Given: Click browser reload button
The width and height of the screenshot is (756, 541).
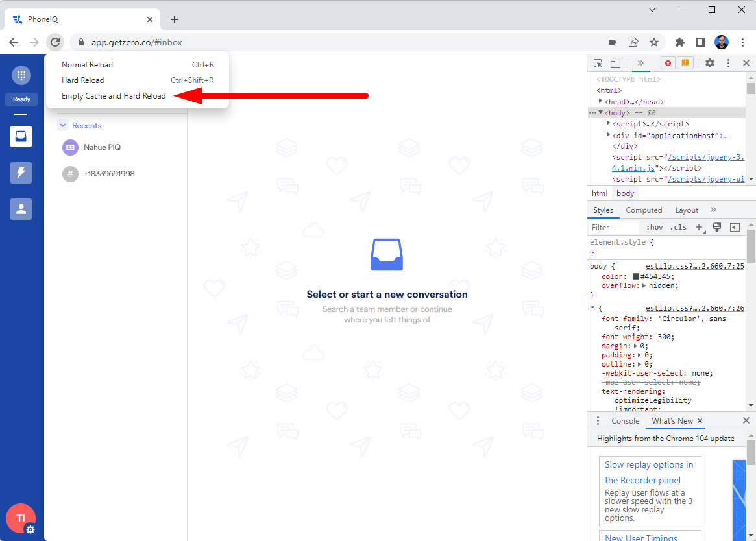Looking at the screenshot, I should pyautogui.click(x=55, y=42).
